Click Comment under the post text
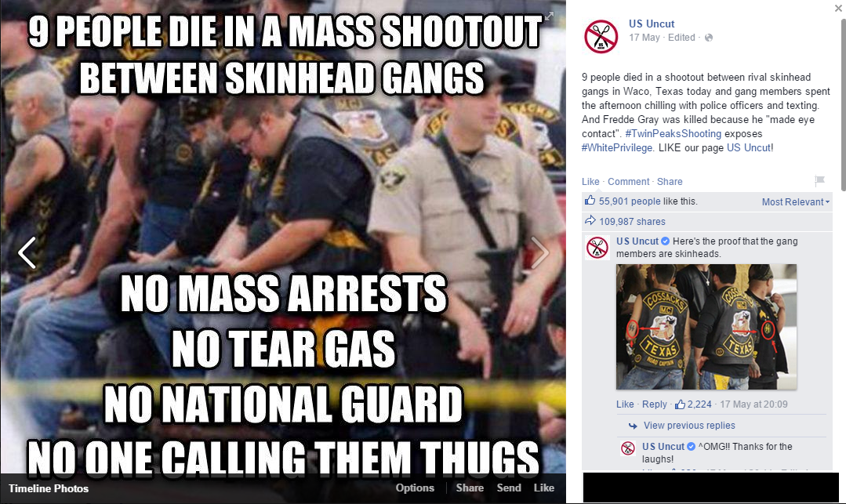 coord(628,181)
